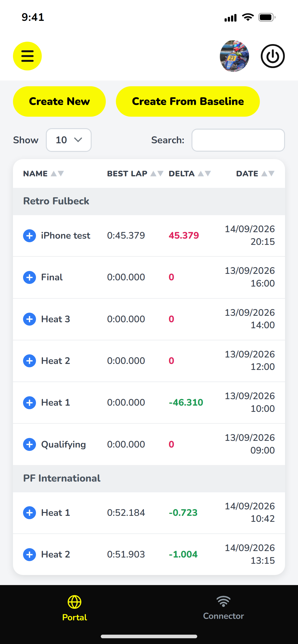
Task: Expand the iPhone test session row
Action: tap(30, 236)
